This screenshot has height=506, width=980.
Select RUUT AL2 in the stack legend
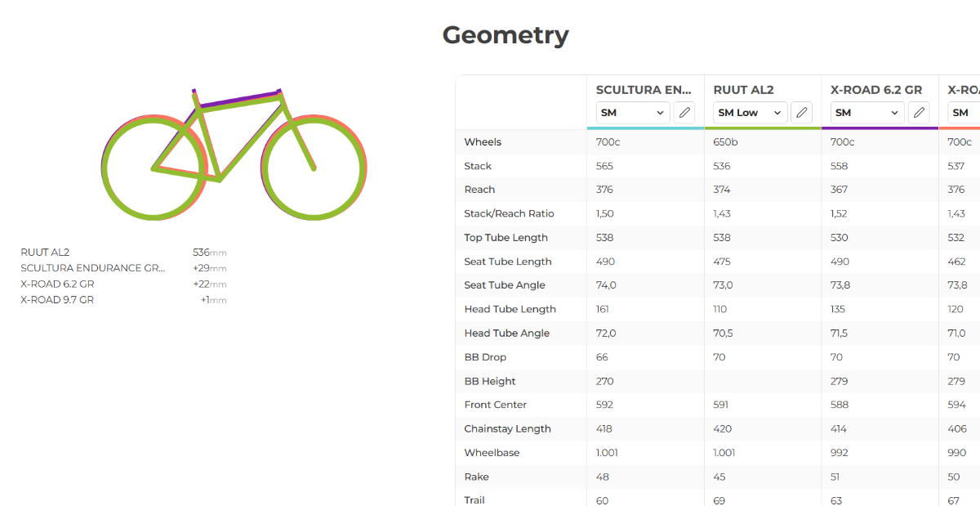[x=45, y=253]
